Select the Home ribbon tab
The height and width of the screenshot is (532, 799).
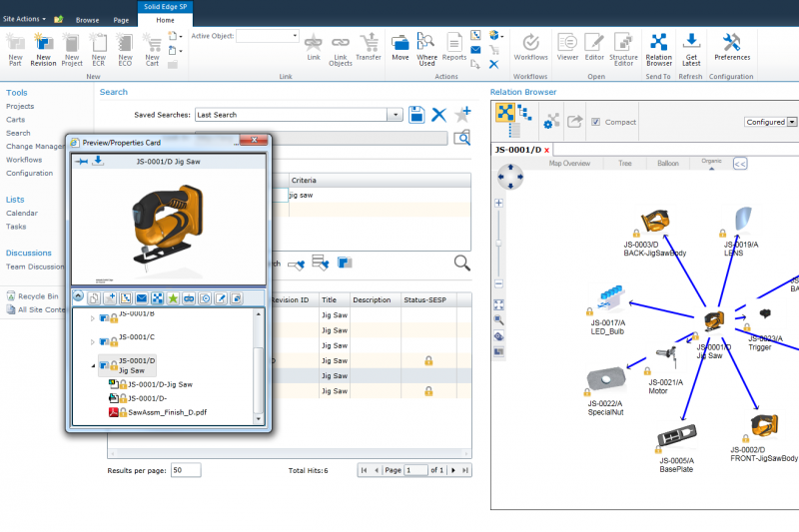(x=165, y=20)
